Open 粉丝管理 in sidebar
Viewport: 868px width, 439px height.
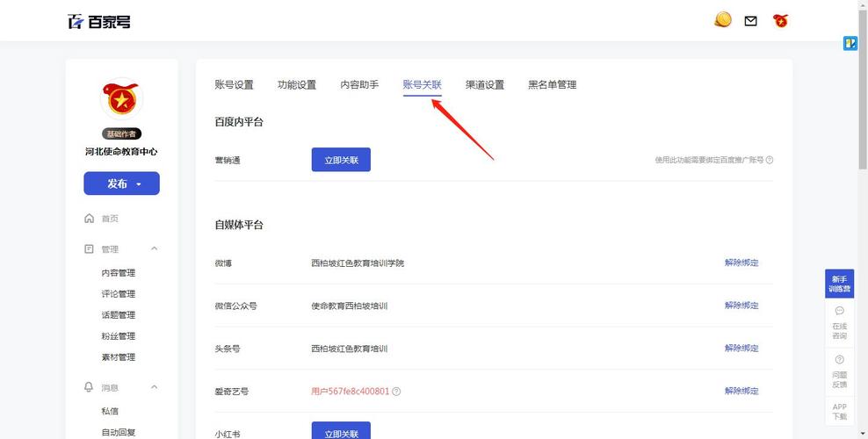tap(119, 336)
